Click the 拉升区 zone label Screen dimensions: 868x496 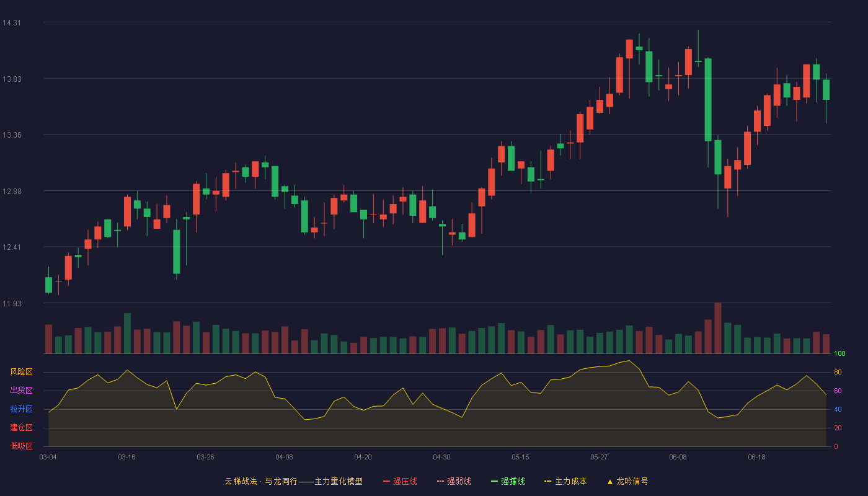click(21, 409)
